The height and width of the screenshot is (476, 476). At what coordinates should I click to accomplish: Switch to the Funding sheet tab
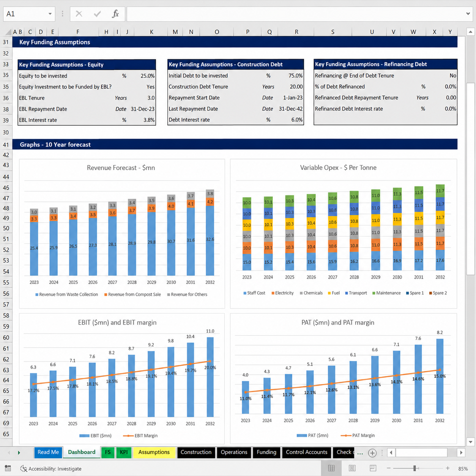coord(266,452)
